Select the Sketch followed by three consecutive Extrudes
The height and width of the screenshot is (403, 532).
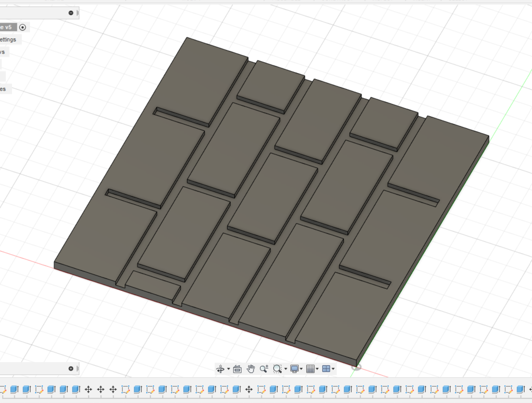tap(39, 389)
